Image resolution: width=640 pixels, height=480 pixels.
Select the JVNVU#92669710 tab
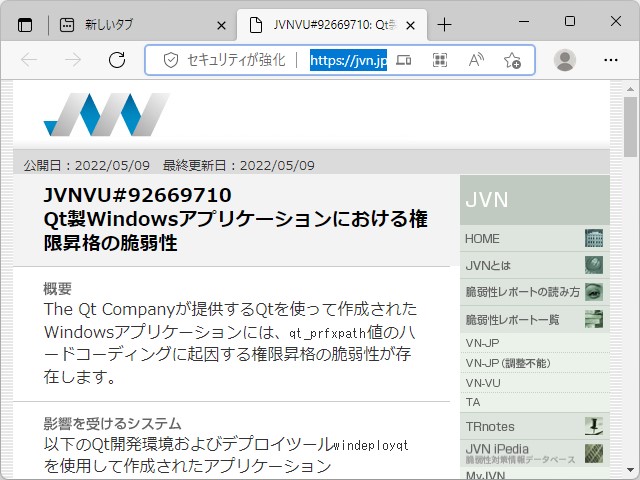tap(331, 25)
